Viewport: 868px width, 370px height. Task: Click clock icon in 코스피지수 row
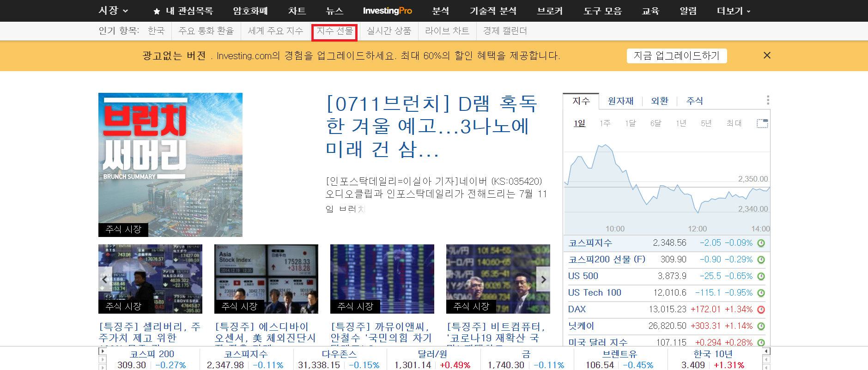pyautogui.click(x=761, y=243)
